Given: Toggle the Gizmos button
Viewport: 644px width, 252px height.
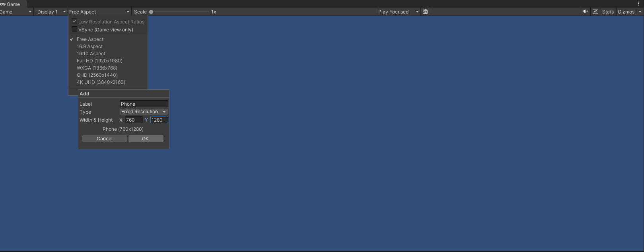Looking at the screenshot, I should [x=626, y=12].
